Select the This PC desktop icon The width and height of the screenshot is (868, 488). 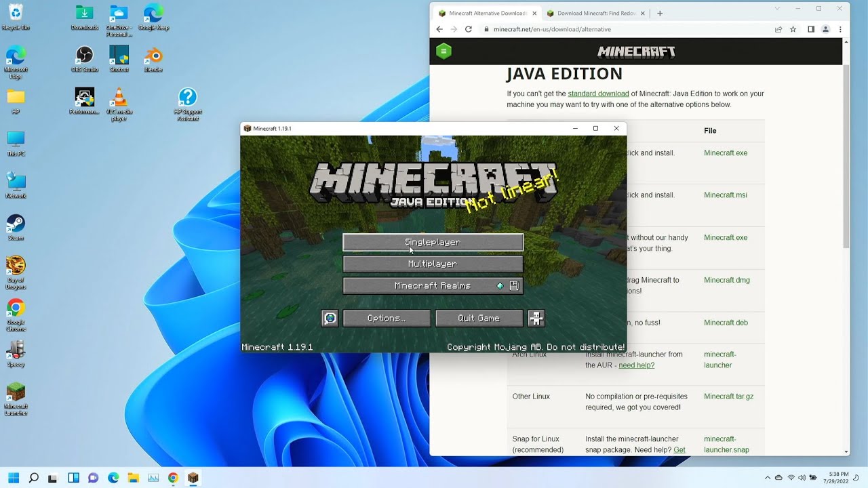point(16,143)
